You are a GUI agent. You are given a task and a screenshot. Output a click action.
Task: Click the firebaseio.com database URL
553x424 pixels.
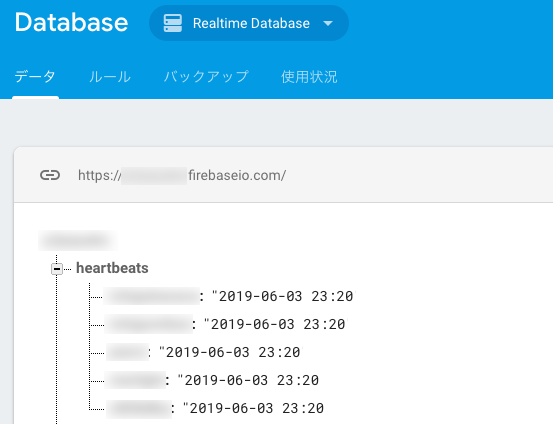[182, 175]
